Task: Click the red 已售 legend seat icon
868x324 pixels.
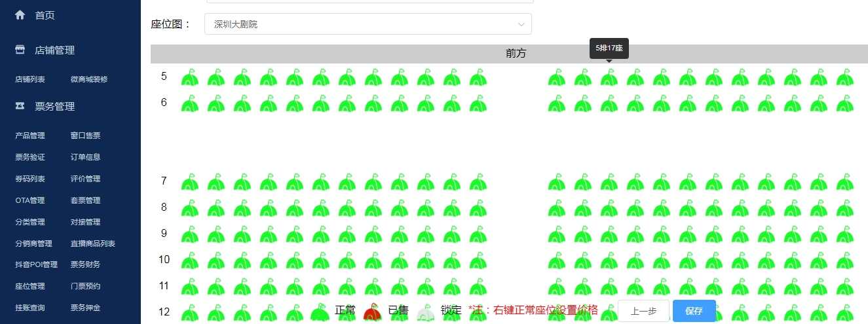Action: coord(372,312)
